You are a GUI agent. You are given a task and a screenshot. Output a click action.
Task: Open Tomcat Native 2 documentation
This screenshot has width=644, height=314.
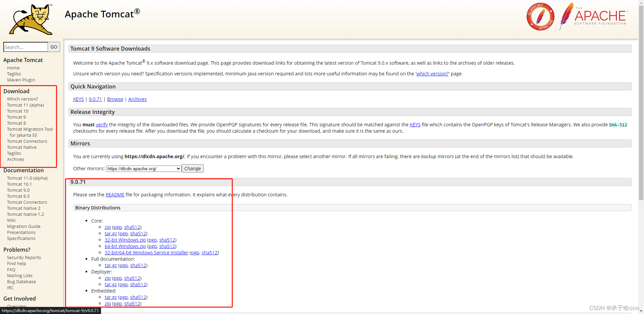23,208
